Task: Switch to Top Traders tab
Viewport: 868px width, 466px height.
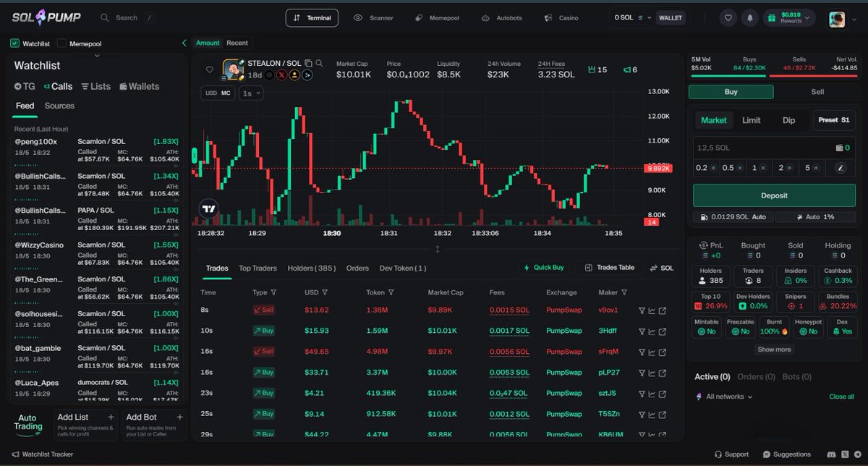Action: (x=258, y=268)
